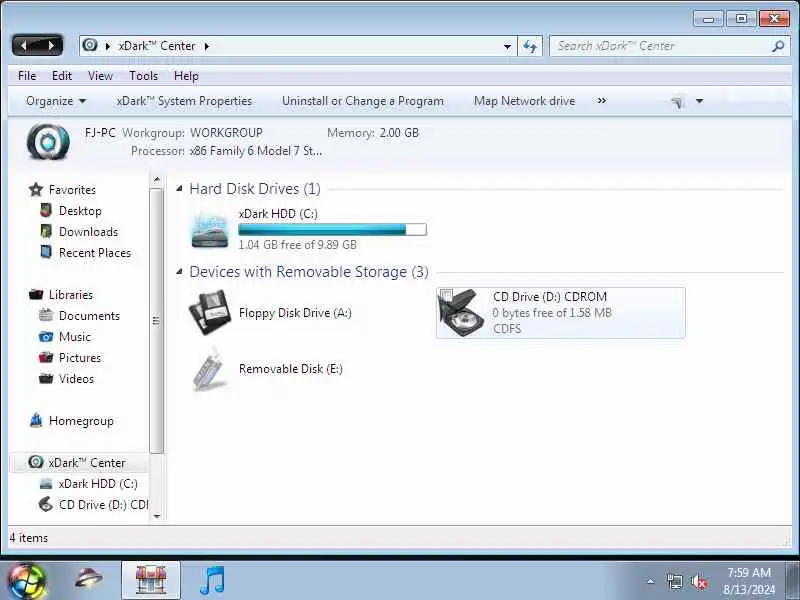Collapse the Hard Disk Drives group
This screenshot has width=800, height=600.
[x=180, y=189]
